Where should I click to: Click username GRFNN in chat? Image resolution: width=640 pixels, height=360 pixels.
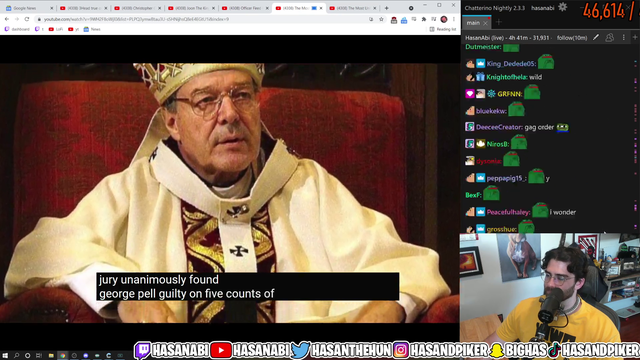tap(509, 94)
